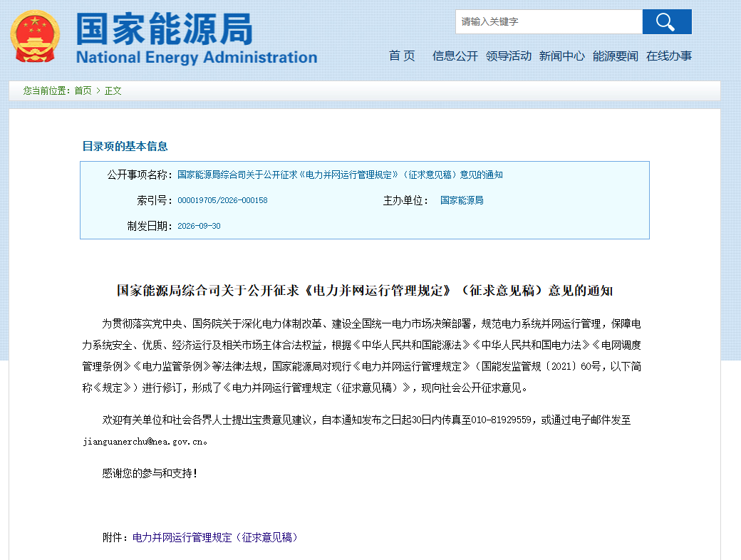
Task: Click the 主办单位 value 国家能源局
Action: pyautogui.click(x=462, y=200)
